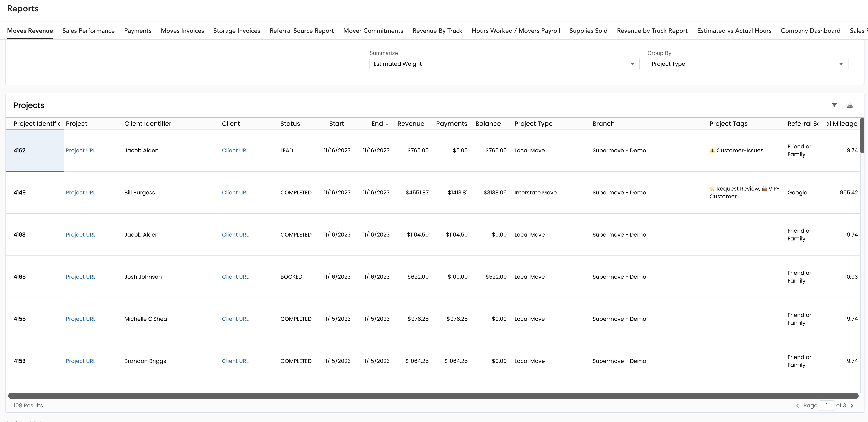The image size is (868, 422).
Task: Sort by Revenue column header
Action: point(411,124)
